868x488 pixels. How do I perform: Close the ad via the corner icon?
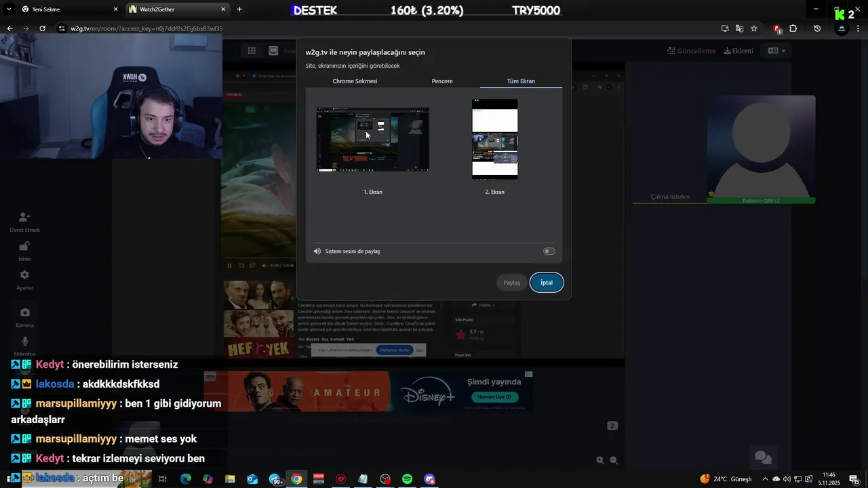(x=528, y=374)
